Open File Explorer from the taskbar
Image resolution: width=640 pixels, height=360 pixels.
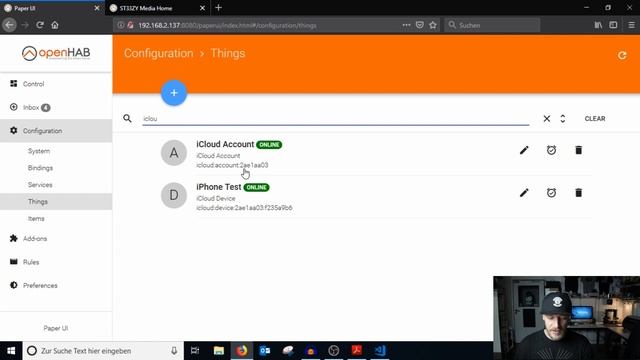(219, 351)
